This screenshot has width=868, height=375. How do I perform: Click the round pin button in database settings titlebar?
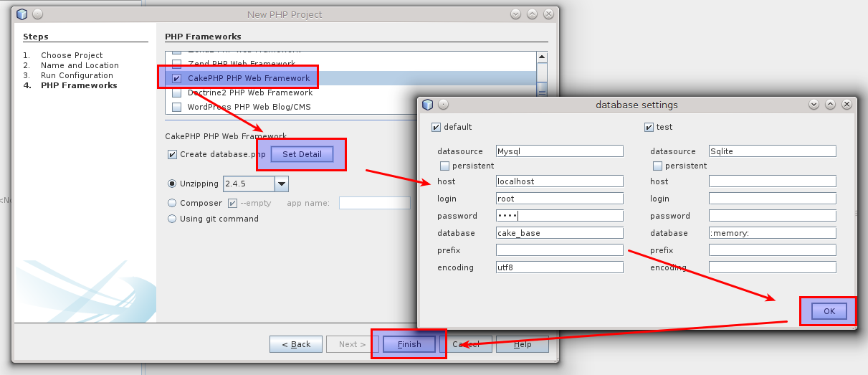coord(444,105)
